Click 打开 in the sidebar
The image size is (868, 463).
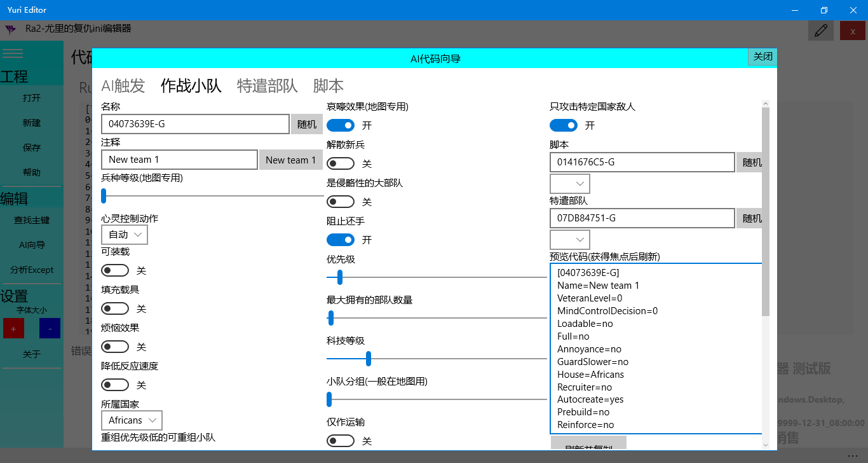click(x=32, y=98)
